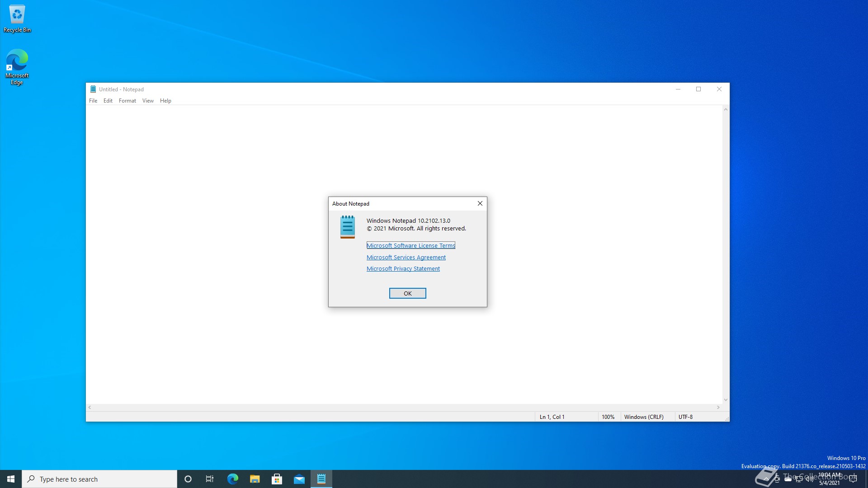Image resolution: width=868 pixels, height=488 pixels.
Task: Close the Untitled - Notepad window
Action: coord(719,89)
